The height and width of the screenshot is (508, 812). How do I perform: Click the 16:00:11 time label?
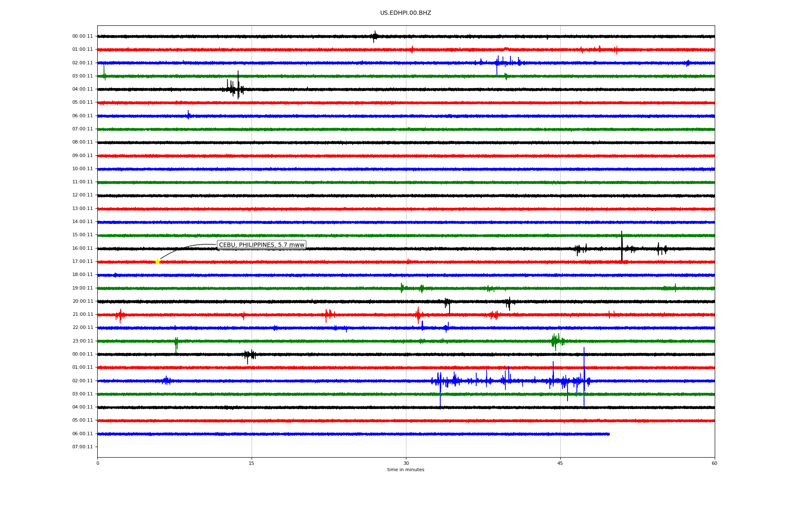tap(82, 248)
